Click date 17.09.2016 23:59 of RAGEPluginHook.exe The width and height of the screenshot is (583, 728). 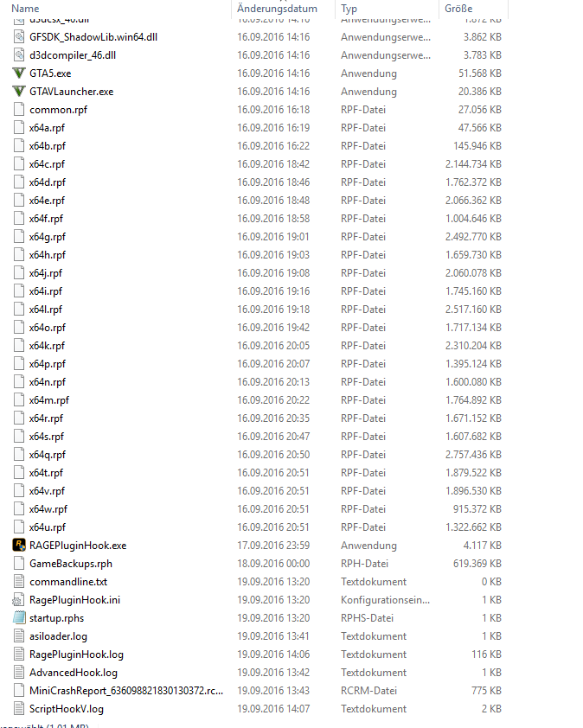pyautogui.click(x=273, y=545)
